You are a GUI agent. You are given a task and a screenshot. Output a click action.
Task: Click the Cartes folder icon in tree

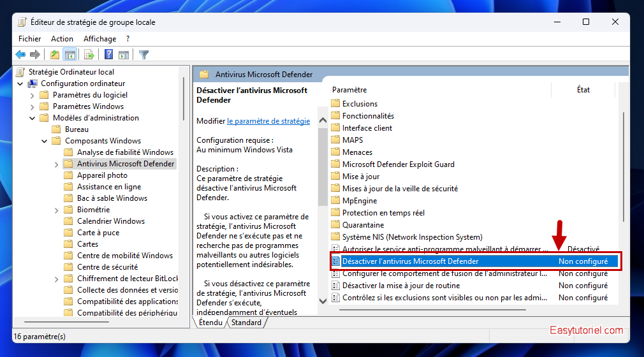tap(69, 244)
